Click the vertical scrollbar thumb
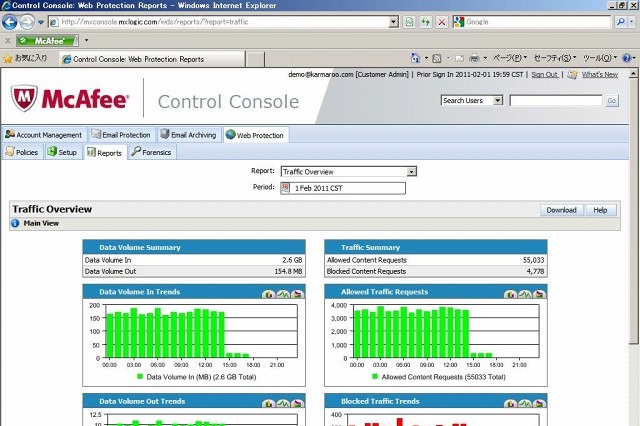 click(x=633, y=211)
